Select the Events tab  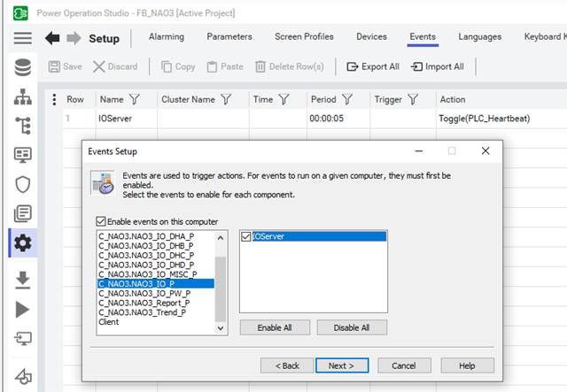pyautogui.click(x=423, y=37)
